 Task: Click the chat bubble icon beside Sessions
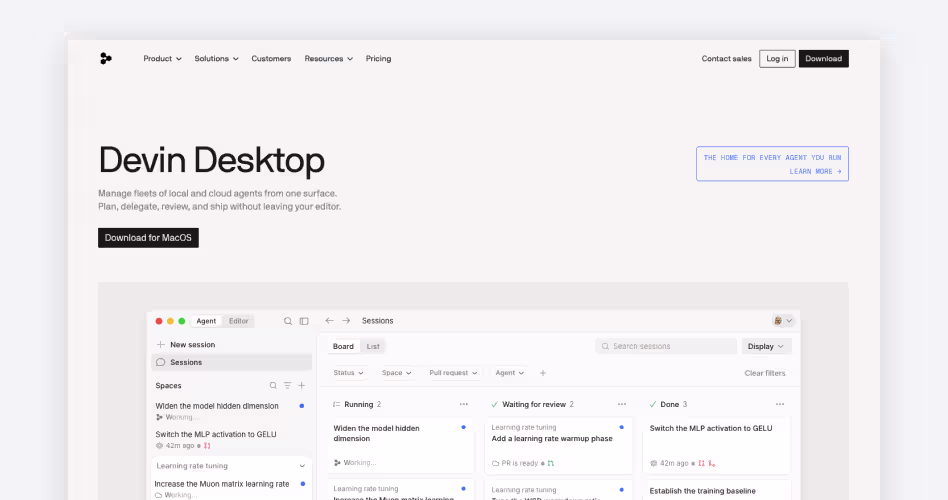pyautogui.click(x=160, y=362)
